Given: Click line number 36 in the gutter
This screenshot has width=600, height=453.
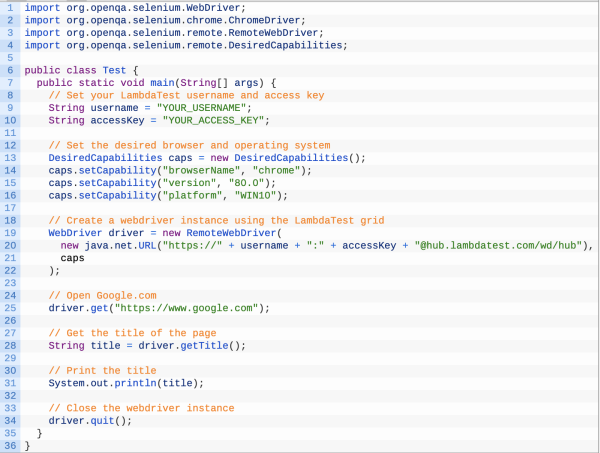Looking at the screenshot, I should pos(9,446).
